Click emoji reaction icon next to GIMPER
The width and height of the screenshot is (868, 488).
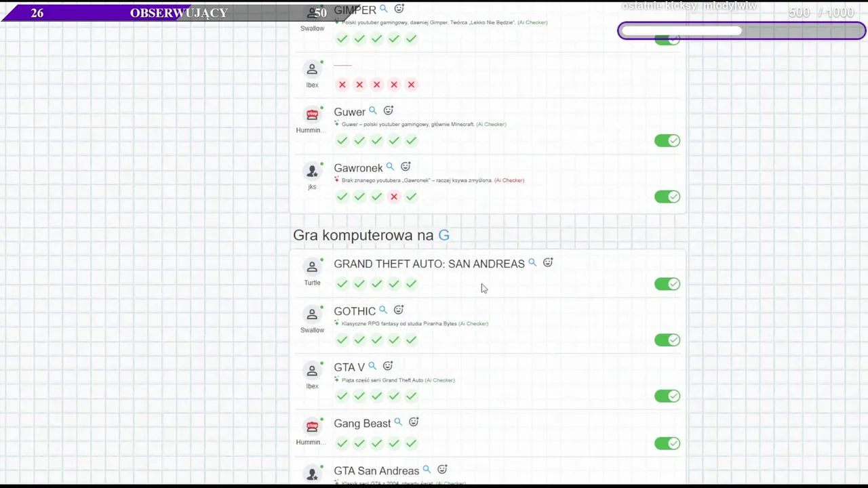(399, 9)
